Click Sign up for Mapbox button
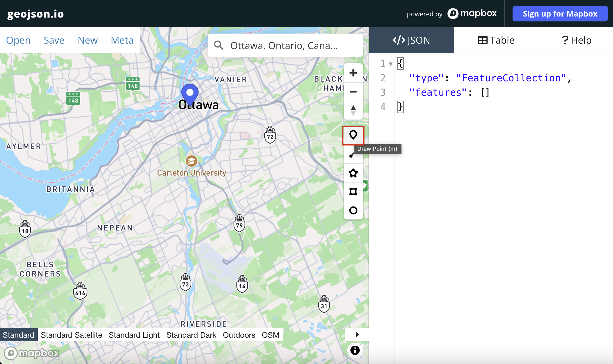This screenshot has width=613, height=364. (560, 14)
